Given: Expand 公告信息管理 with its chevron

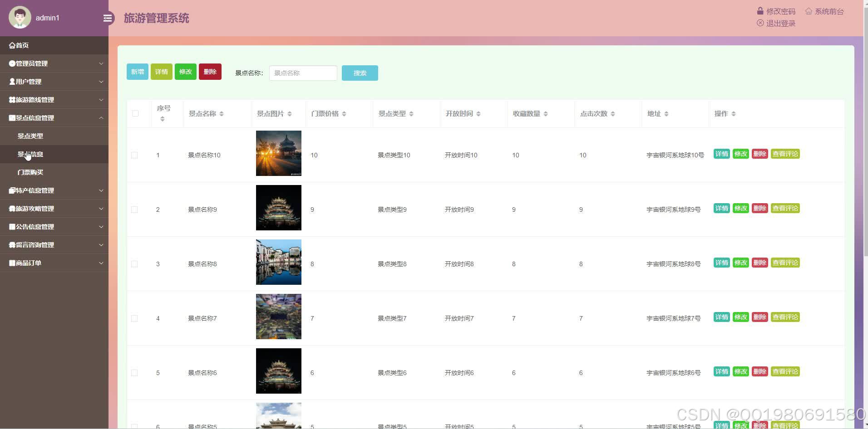Looking at the screenshot, I should [101, 227].
